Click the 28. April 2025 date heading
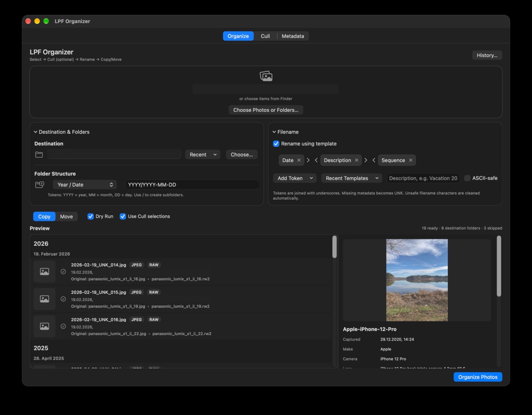 (49, 358)
